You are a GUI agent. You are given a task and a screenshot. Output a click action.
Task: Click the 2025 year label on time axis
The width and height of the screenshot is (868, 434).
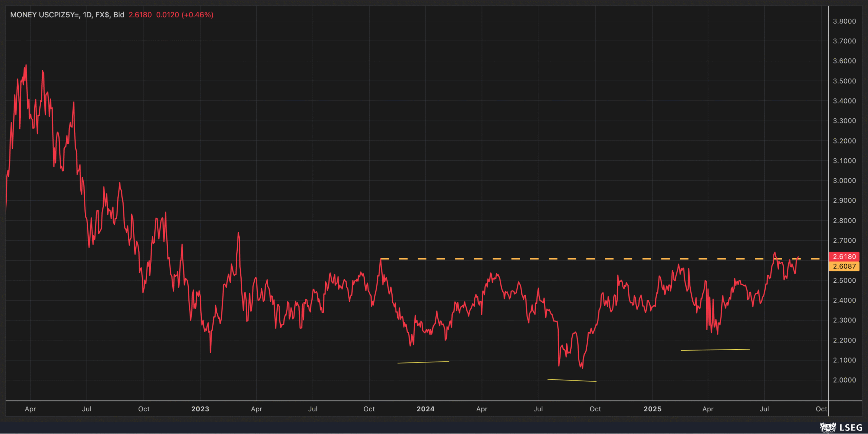652,409
